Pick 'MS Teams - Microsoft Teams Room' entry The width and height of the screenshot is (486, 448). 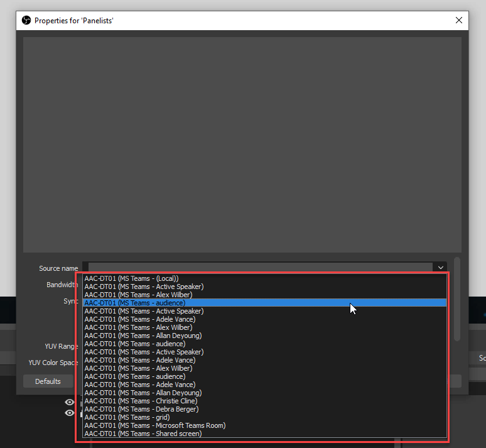(x=265, y=425)
